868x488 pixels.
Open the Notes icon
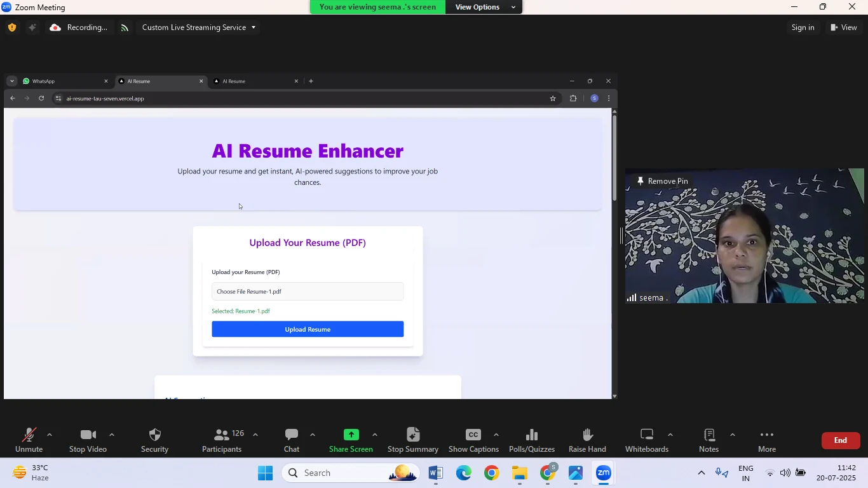(709, 435)
